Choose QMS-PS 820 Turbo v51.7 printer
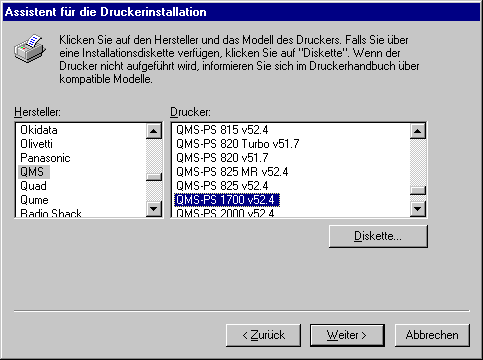This screenshot has height=360, width=483. point(238,144)
